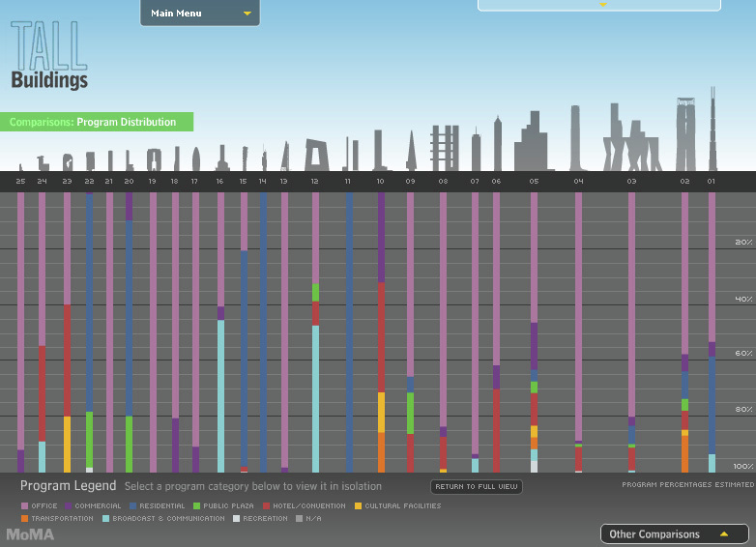
Task: Select building 15 silhouette
Action: point(245,159)
